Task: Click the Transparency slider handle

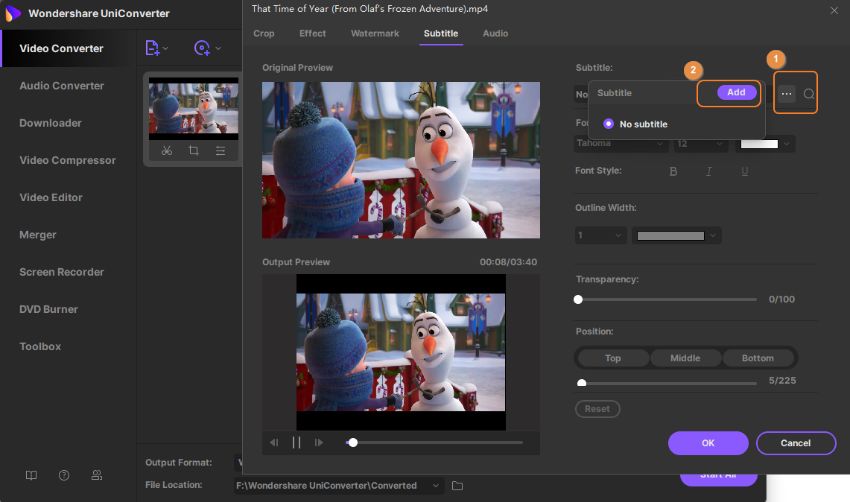Action: 578,299
